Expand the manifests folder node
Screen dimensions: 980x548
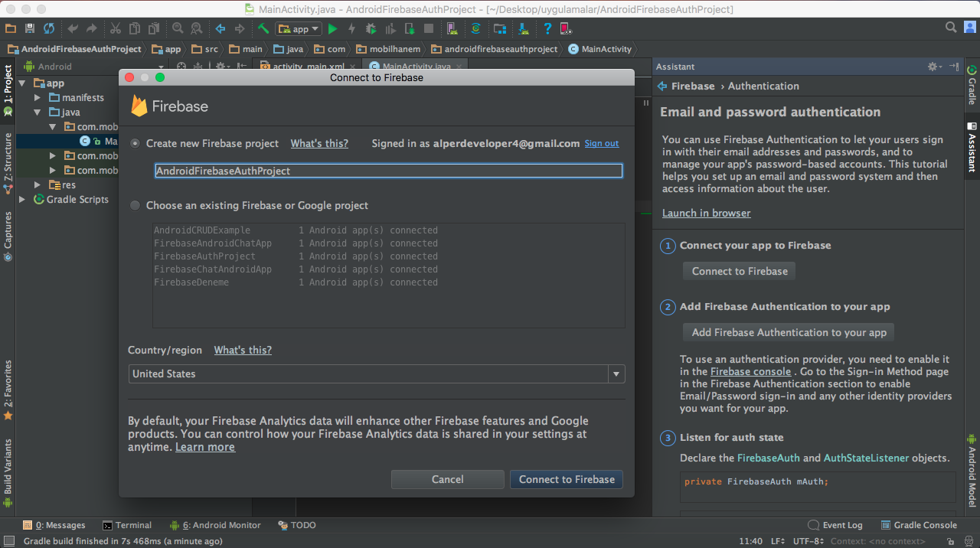point(37,98)
